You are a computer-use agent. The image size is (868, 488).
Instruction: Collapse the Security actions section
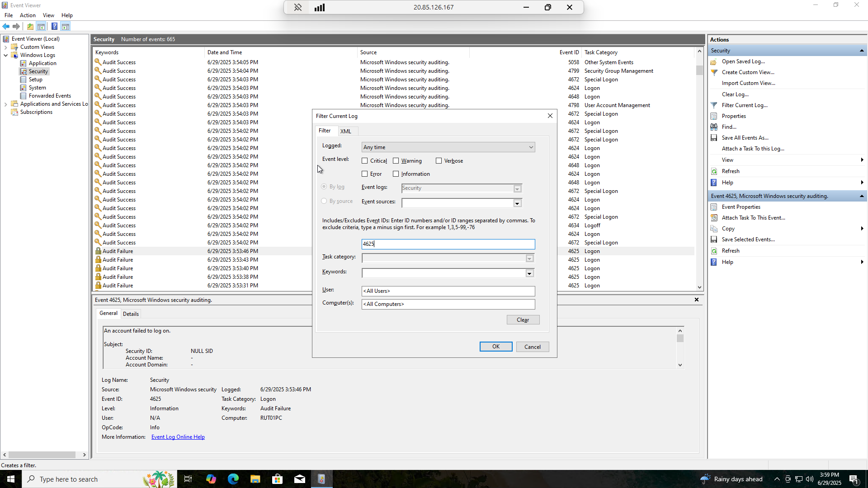pyautogui.click(x=862, y=51)
